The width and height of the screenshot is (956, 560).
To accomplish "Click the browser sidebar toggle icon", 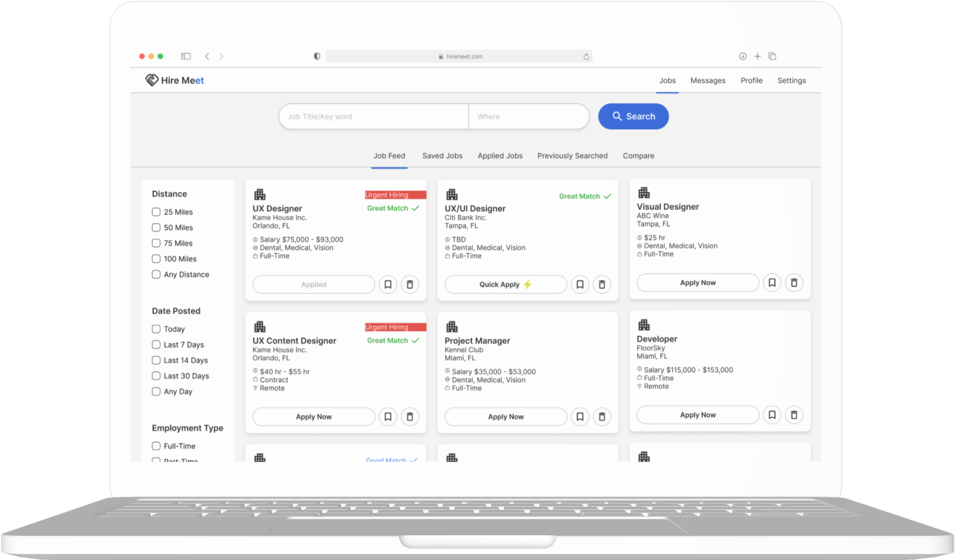I will pos(186,56).
